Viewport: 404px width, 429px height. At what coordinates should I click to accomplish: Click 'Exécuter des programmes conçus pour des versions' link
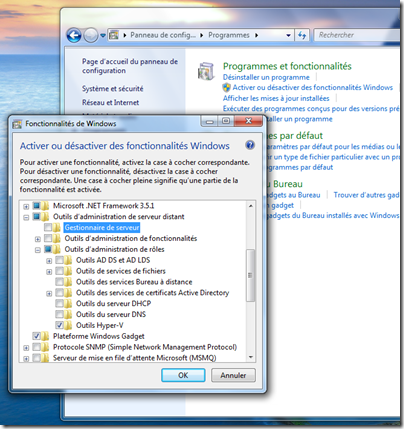(311, 109)
